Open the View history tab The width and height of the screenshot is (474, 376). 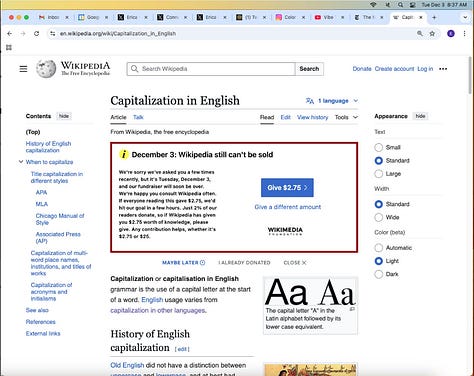pos(312,117)
